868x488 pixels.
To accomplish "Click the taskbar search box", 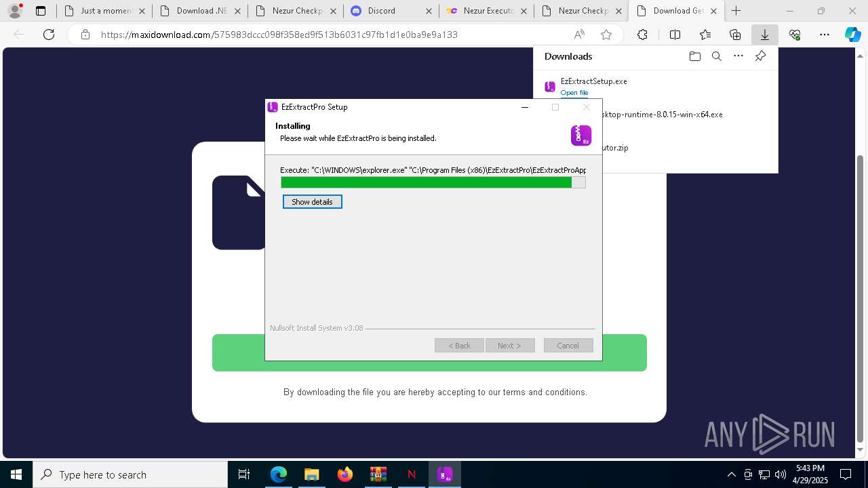I will click(130, 474).
